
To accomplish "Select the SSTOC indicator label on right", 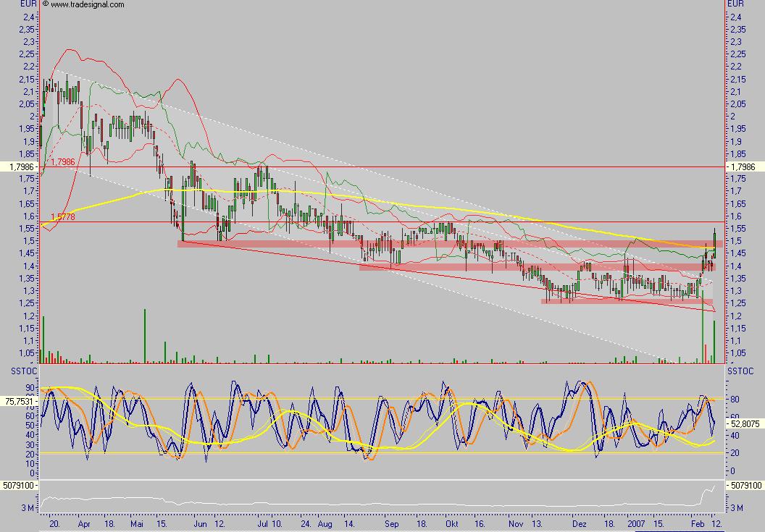I will click(x=740, y=371).
